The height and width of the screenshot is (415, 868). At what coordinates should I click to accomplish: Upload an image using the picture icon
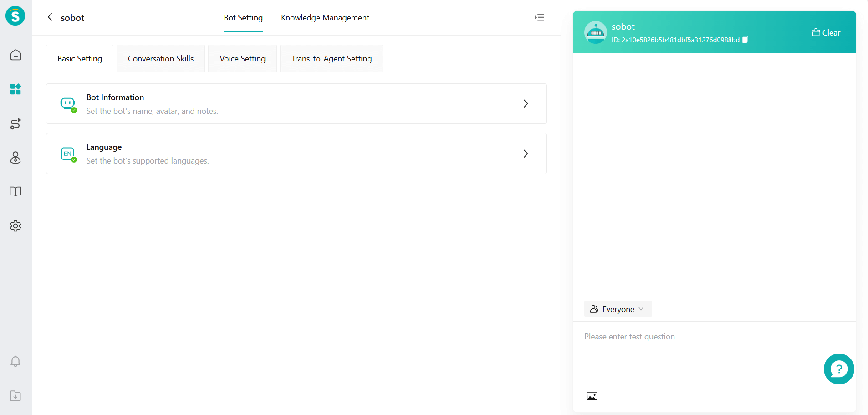click(x=592, y=396)
